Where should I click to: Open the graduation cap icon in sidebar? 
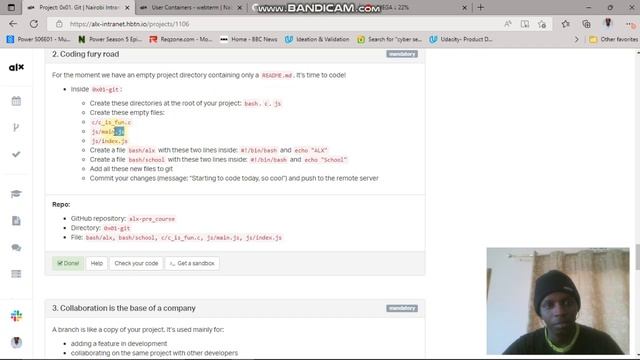coord(16,194)
